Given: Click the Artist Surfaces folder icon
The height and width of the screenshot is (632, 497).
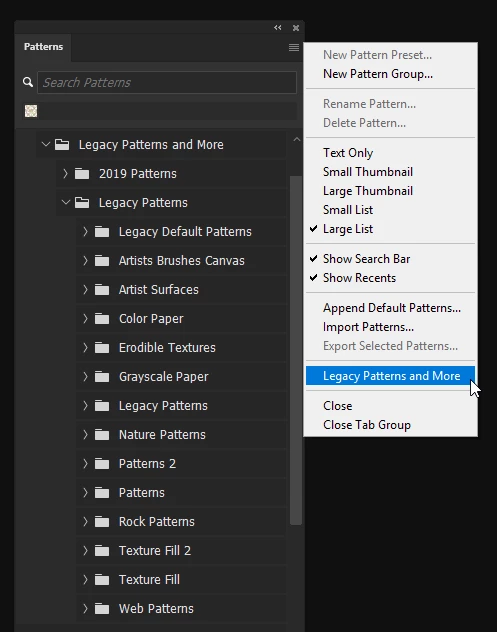Looking at the screenshot, I should pos(102,290).
